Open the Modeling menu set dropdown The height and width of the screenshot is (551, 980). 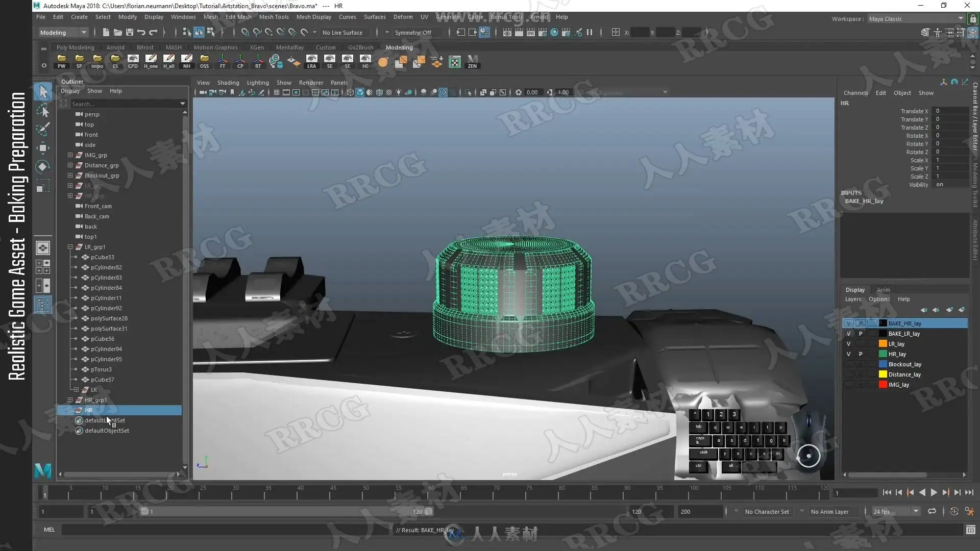tap(64, 33)
